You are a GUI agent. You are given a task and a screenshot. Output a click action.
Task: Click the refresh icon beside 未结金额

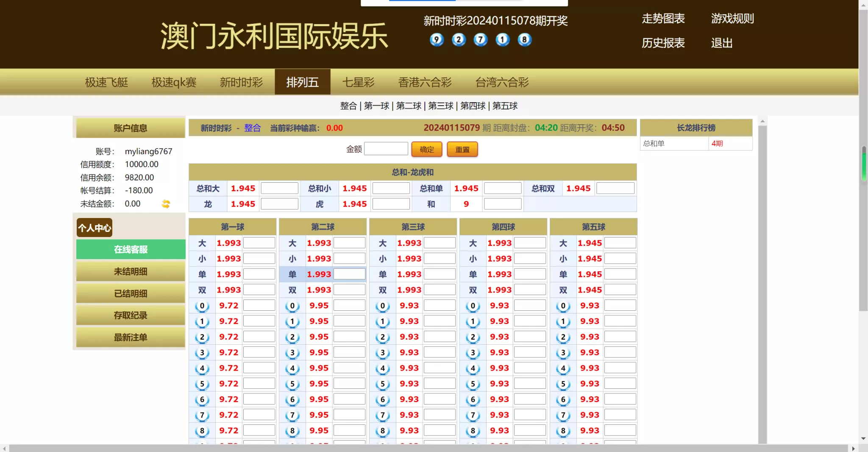[x=165, y=204]
